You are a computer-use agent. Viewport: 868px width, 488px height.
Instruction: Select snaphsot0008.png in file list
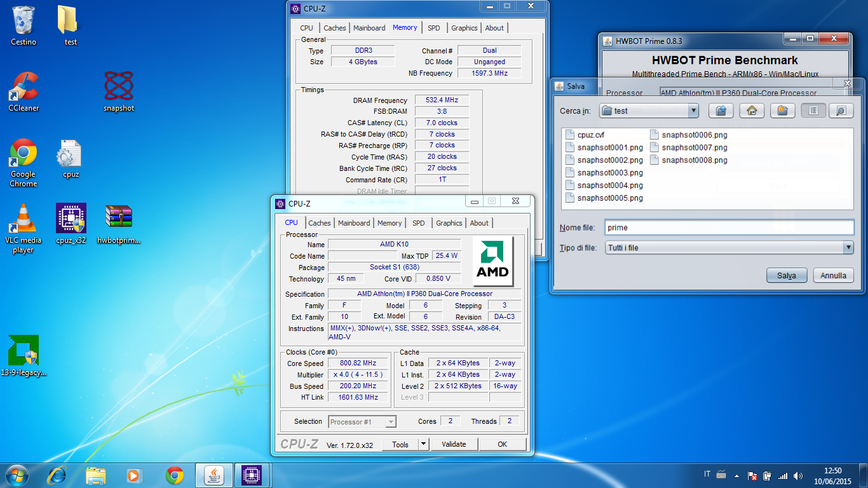[688, 160]
